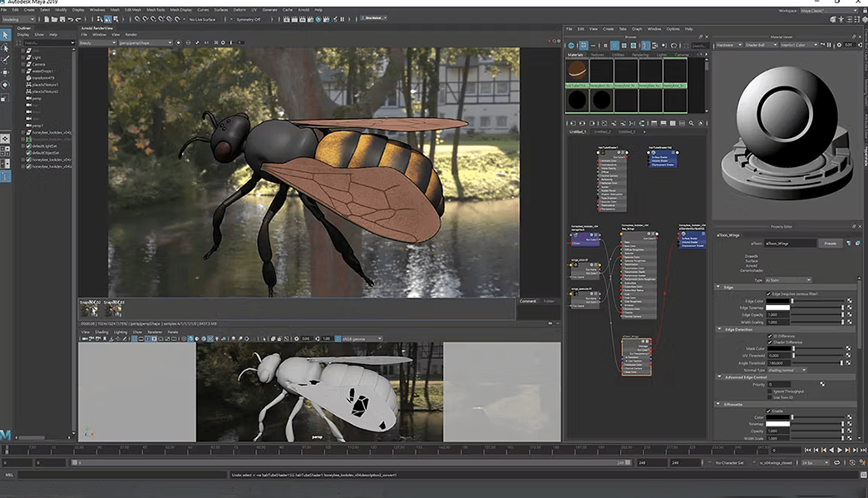Click the Browser panel sphere view icon

pos(571,46)
